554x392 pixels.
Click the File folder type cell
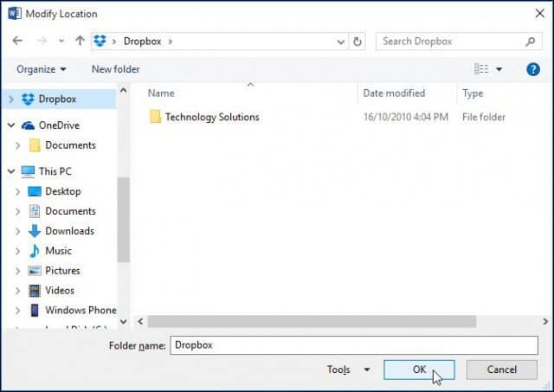pyautogui.click(x=484, y=117)
